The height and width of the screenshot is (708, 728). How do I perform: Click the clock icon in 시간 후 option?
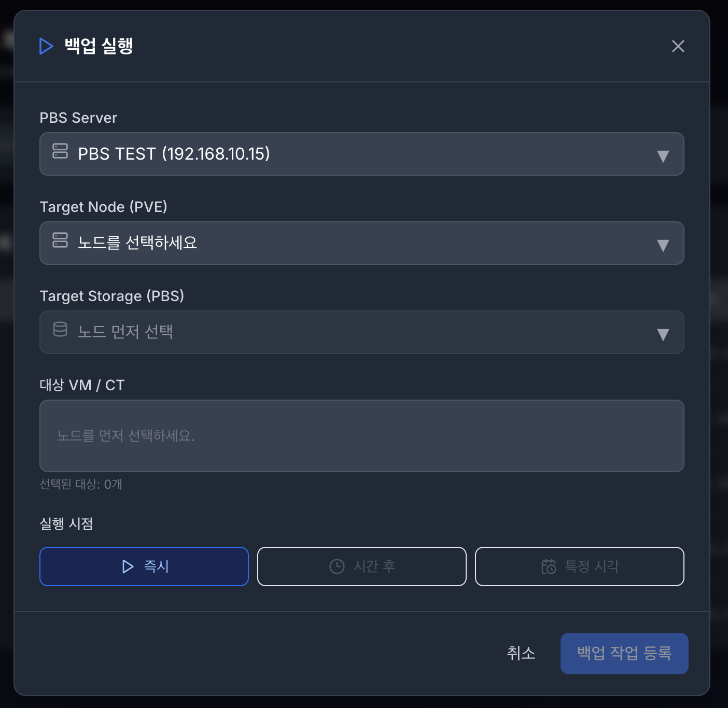[337, 567]
